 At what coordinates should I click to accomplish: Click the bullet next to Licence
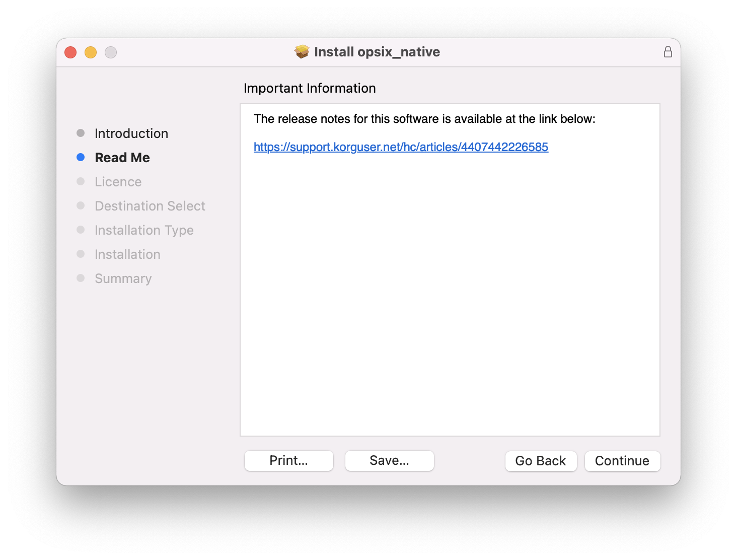point(81,181)
